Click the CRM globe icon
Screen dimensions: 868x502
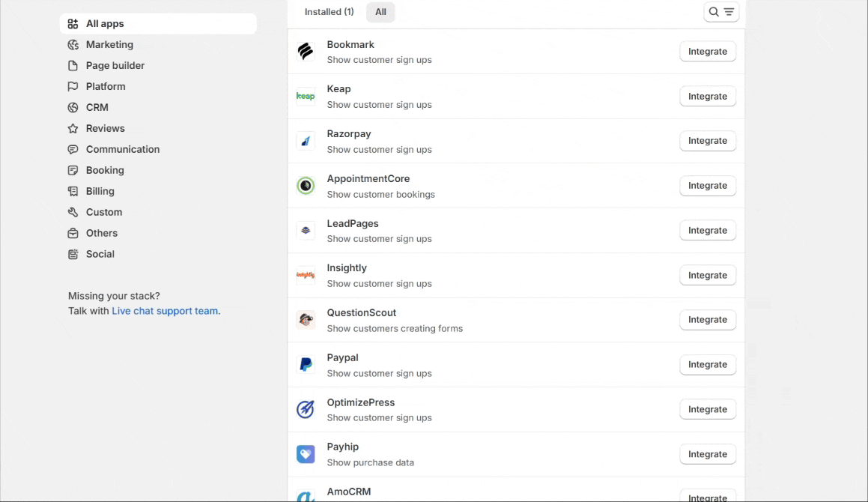pos(73,107)
